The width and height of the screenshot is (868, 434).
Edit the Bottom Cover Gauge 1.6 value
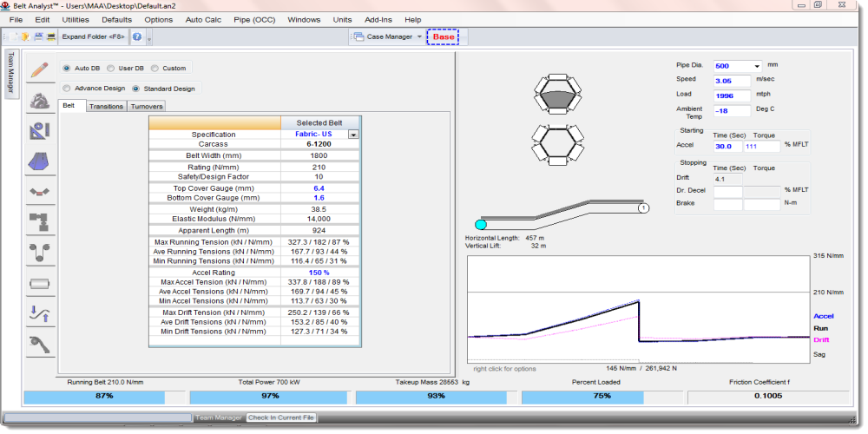coord(319,198)
